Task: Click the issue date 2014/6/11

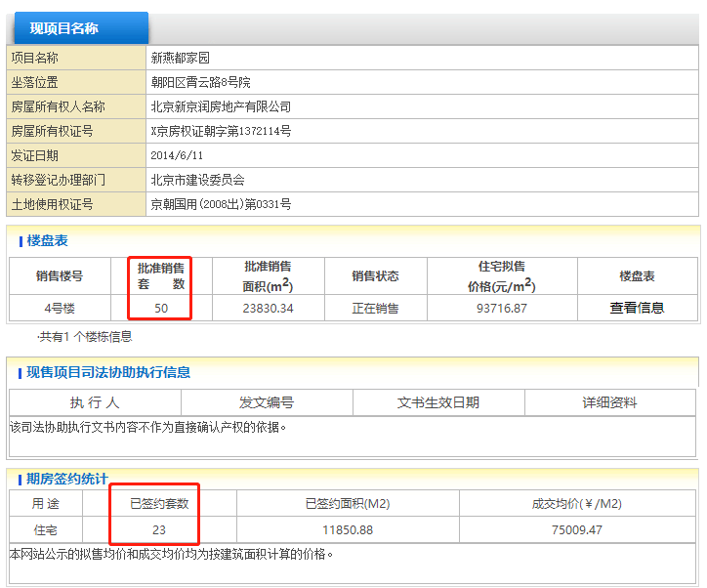Action: click(177, 155)
